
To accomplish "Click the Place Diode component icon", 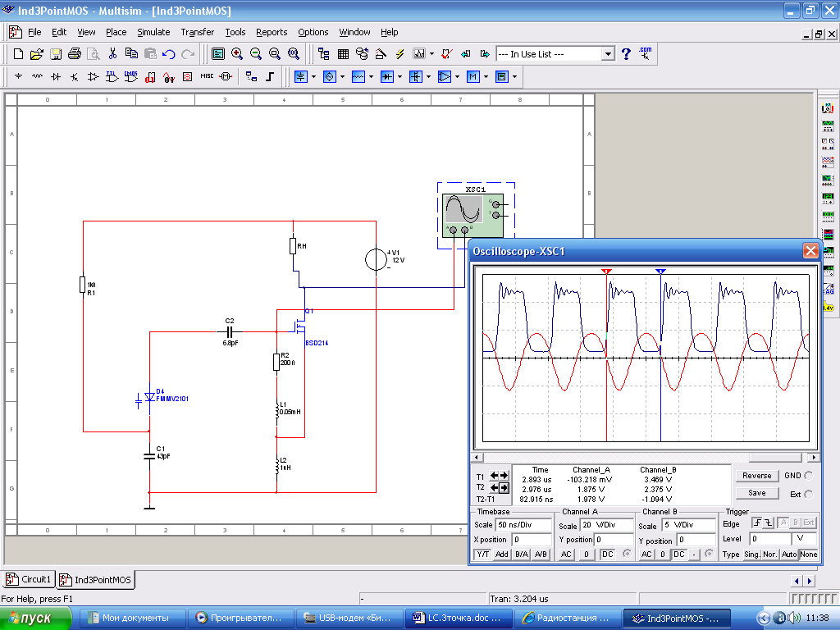I will 56,77.
